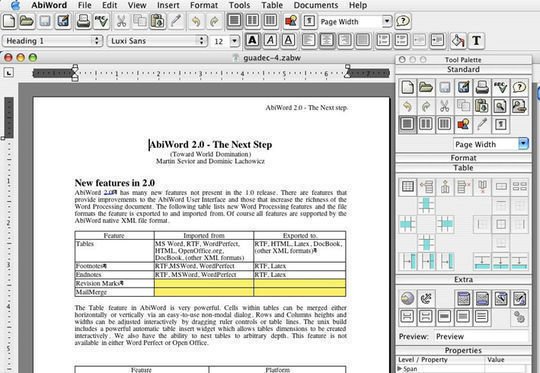Open the Format menu
Image resolution: width=540 pixels, height=373 pixels.
click(x=204, y=5)
